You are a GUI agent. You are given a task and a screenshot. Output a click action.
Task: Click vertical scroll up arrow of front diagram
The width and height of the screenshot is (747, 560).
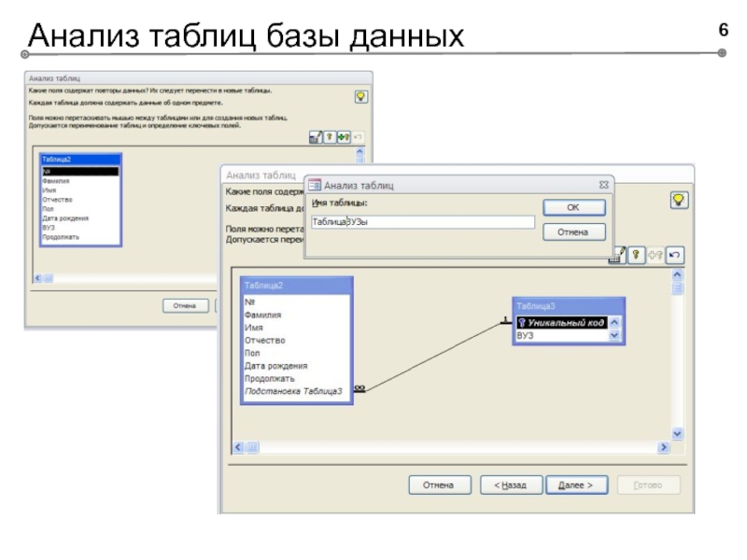[677, 274]
